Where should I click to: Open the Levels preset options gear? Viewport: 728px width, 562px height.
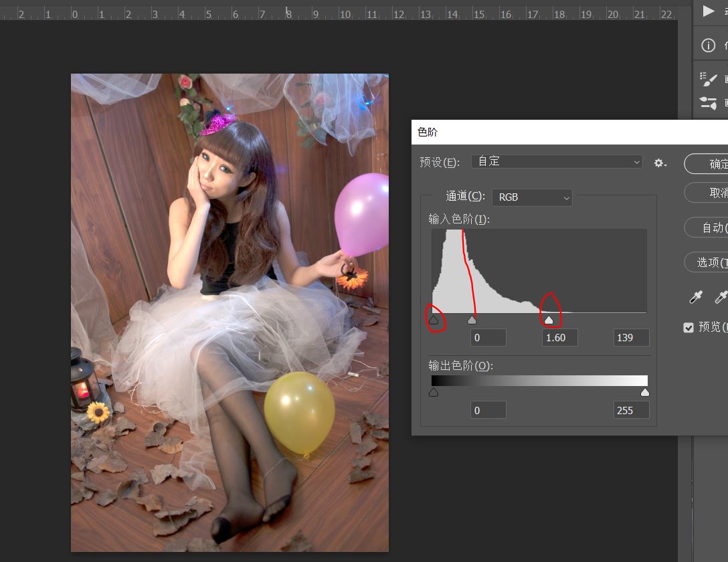pos(660,163)
